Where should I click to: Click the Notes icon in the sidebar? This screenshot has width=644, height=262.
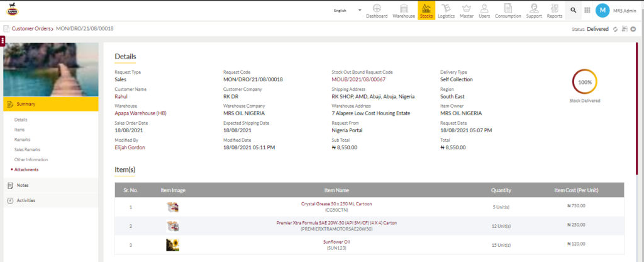tap(10, 186)
